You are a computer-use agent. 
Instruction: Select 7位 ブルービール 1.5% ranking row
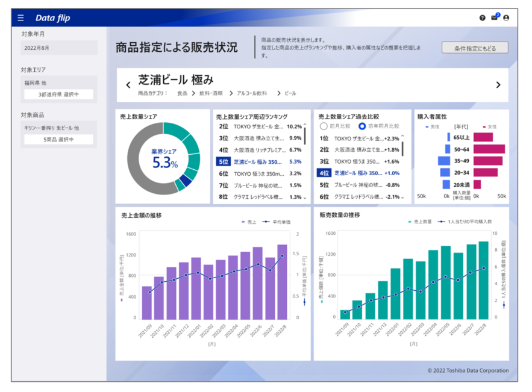pos(260,185)
